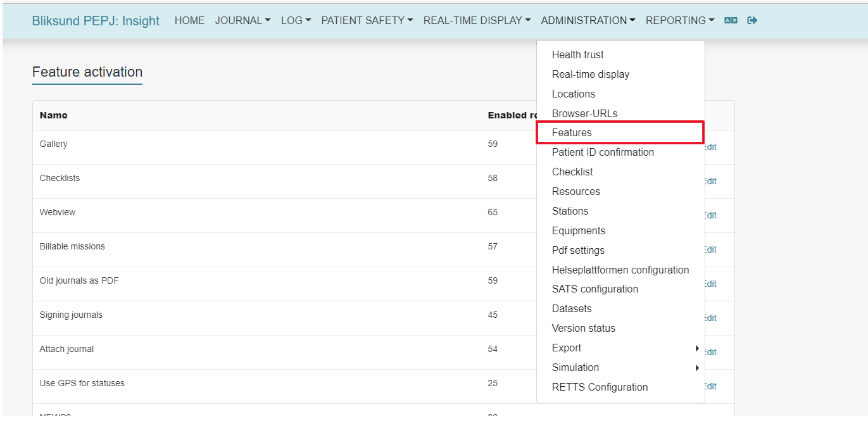Click value 25 in GPS statuses row
868x421 pixels.
[x=493, y=383]
